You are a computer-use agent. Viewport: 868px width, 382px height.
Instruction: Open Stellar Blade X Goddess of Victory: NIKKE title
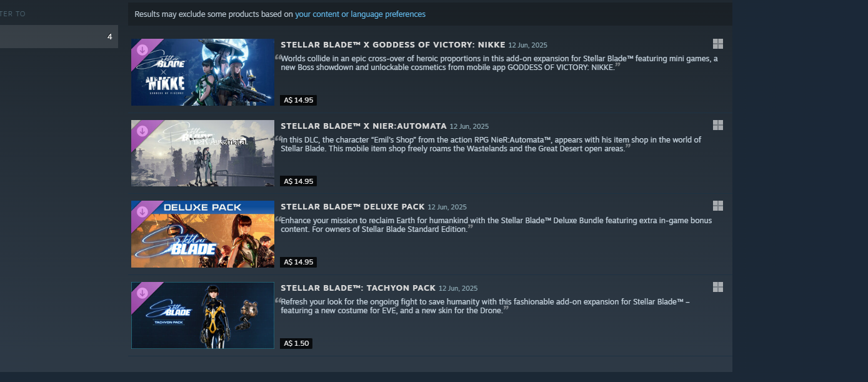(392, 45)
